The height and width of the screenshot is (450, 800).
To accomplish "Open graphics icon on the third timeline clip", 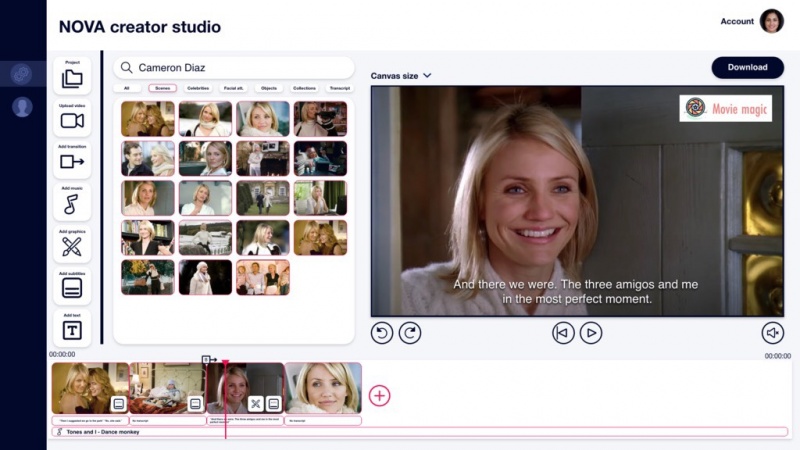I will pyautogui.click(x=256, y=404).
